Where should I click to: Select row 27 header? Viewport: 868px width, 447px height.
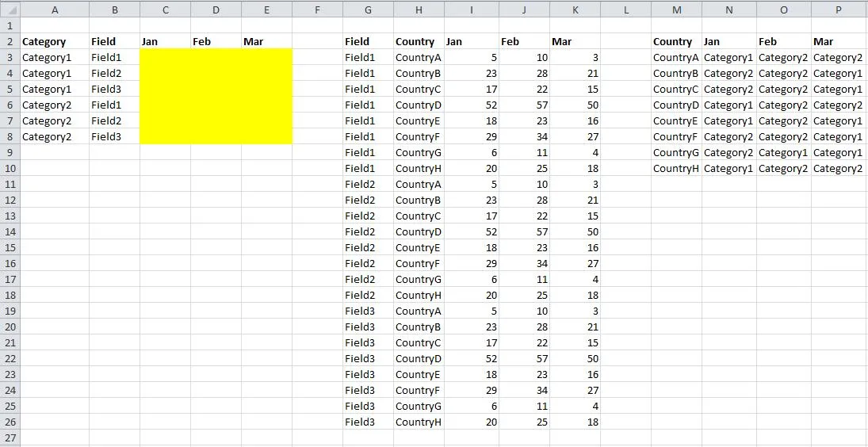tap(10, 437)
